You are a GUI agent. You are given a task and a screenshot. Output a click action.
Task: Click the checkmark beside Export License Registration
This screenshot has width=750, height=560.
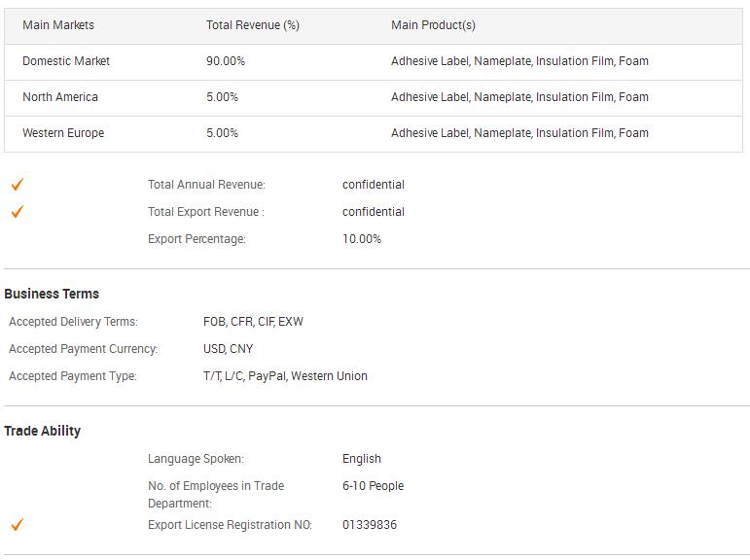click(18, 524)
